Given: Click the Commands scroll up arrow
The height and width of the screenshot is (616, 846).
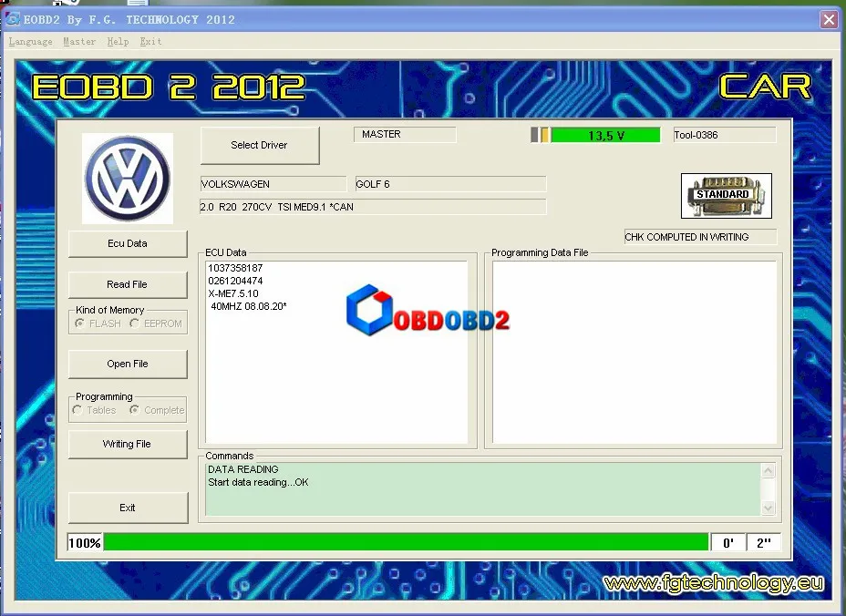Looking at the screenshot, I should click(x=768, y=470).
